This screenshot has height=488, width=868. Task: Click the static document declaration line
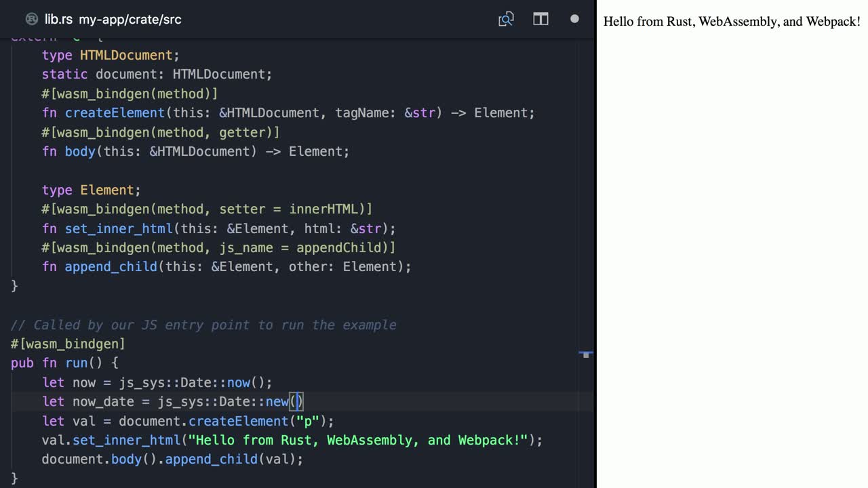pyautogui.click(x=157, y=74)
